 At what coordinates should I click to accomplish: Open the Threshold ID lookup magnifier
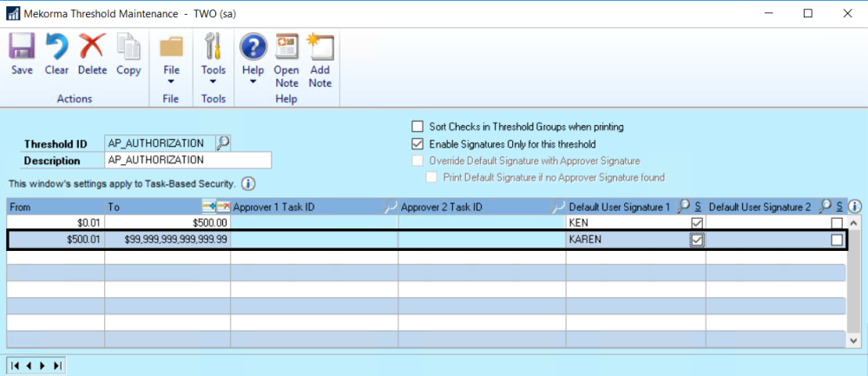tap(222, 143)
